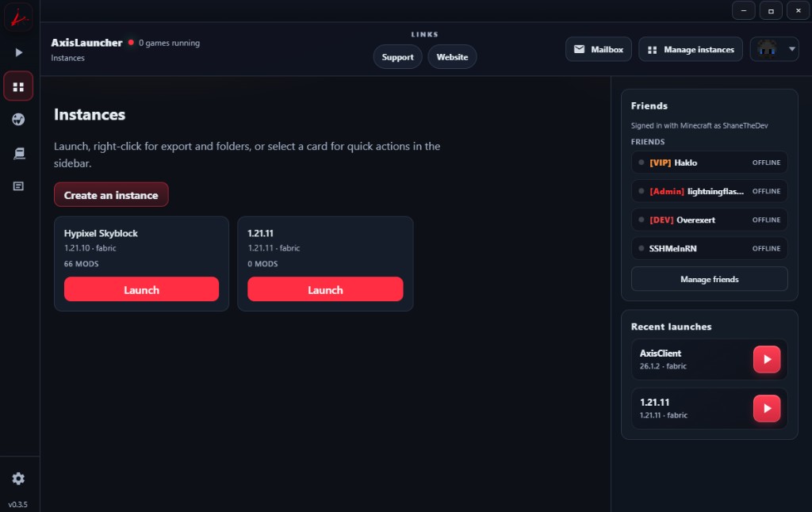
Task: Select the 1.21.11 instance card title
Action: coord(260,234)
